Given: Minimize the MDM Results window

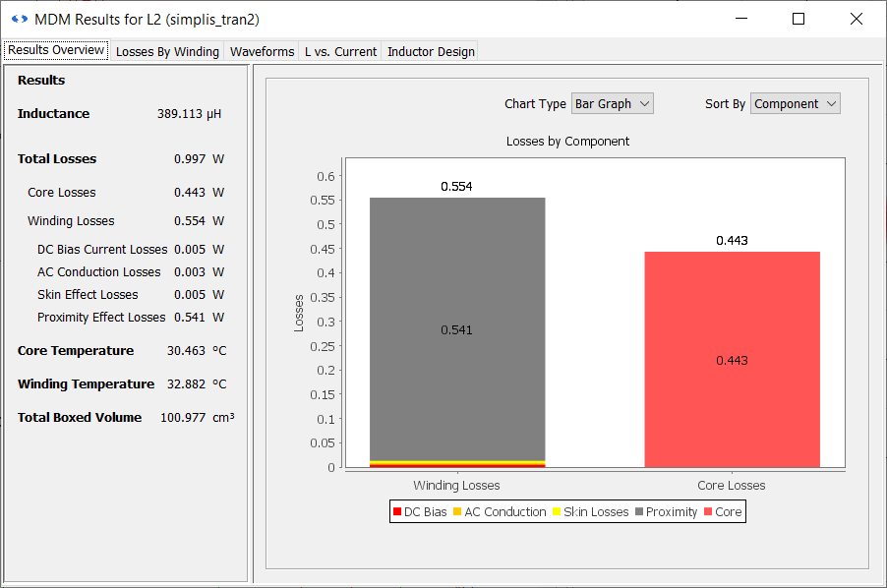Looking at the screenshot, I should pos(742,19).
